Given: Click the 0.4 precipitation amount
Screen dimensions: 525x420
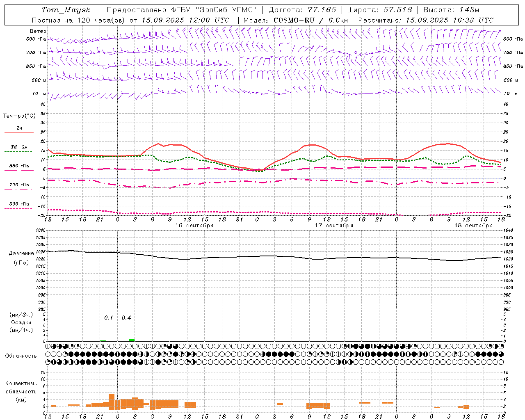Looking at the screenshot, I should pos(126,318).
